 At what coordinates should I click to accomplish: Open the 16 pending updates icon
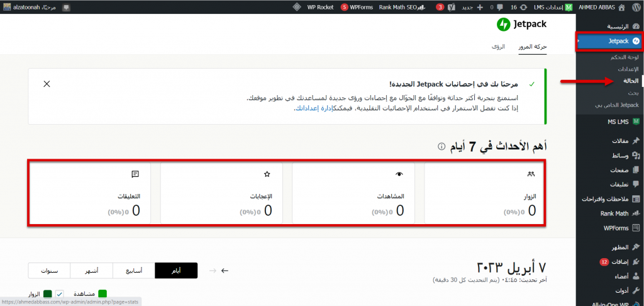point(519,7)
